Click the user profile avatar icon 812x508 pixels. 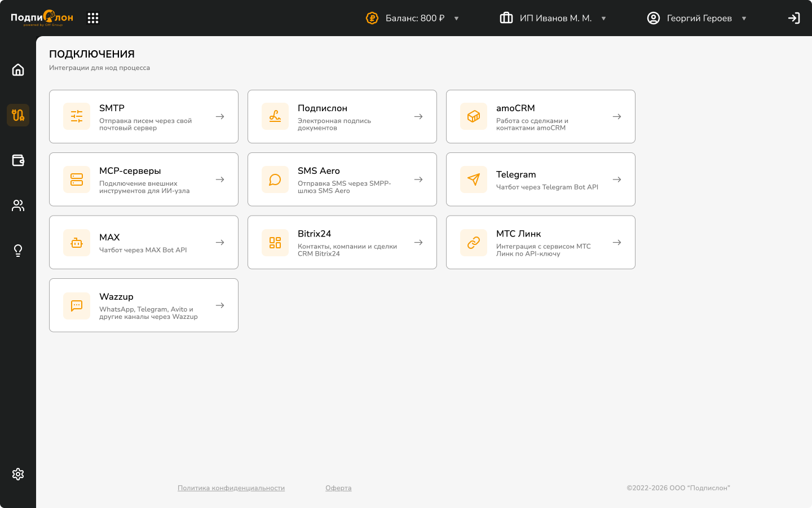654,18
